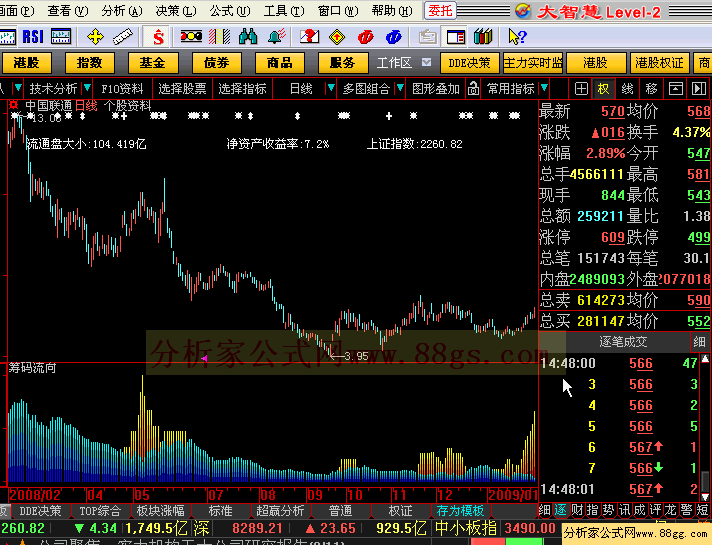The width and height of the screenshot is (712, 545).
Task: Click the red circular info icon
Action: (x=366, y=36)
